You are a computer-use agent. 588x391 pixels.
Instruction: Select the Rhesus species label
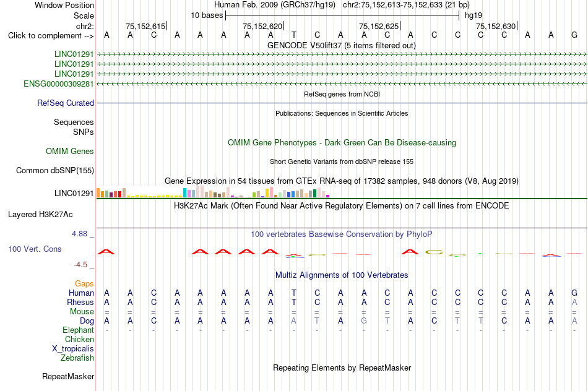80,302
